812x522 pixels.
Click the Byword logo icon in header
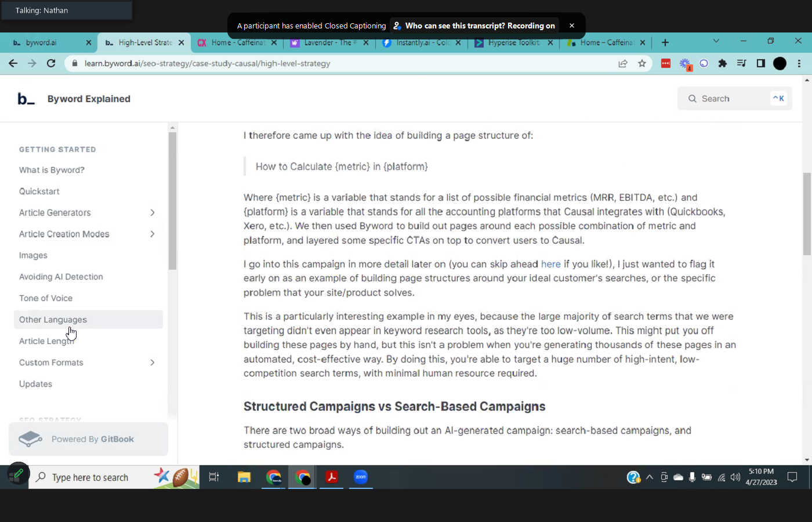pos(26,99)
